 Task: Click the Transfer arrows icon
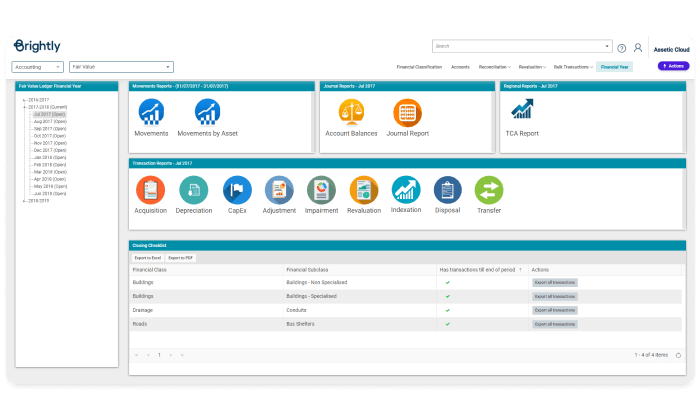pos(488,189)
